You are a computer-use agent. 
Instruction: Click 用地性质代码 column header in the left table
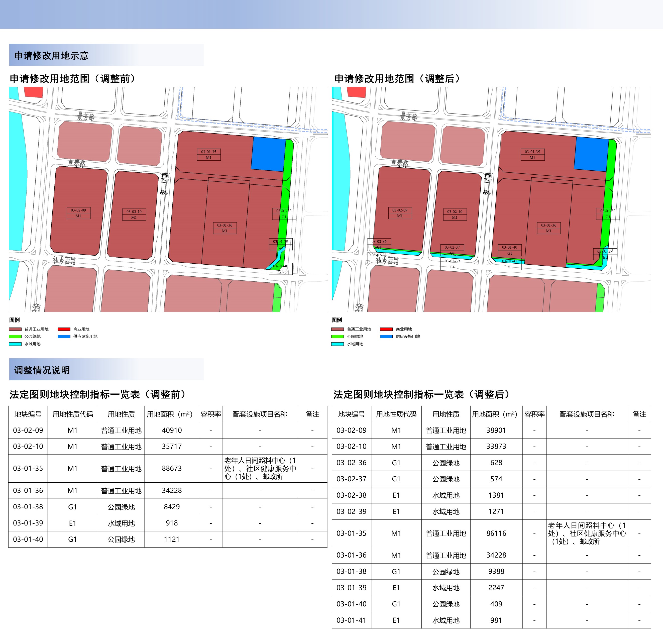coord(73,414)
